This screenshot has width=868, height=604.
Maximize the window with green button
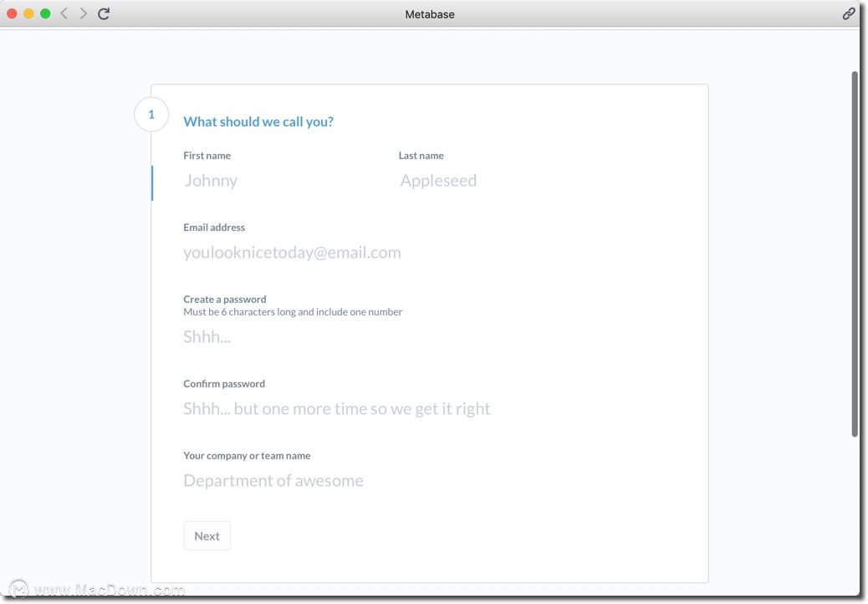tap(45, 13)
